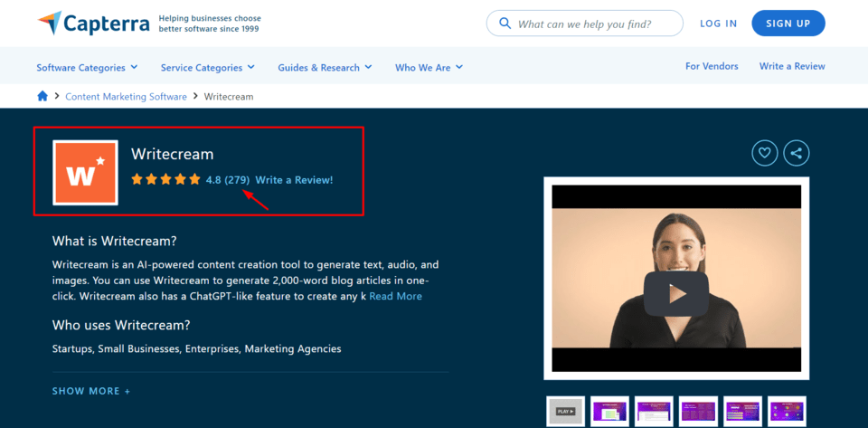The image size is (868, 428).
Task: Expand the Guides & Research menu
Action: coord(325,67)
